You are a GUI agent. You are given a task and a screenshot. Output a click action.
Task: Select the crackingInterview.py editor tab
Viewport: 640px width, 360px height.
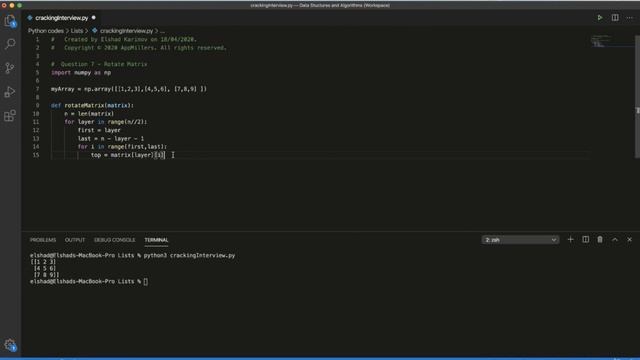pyautogui.click(x=61, y=18)
